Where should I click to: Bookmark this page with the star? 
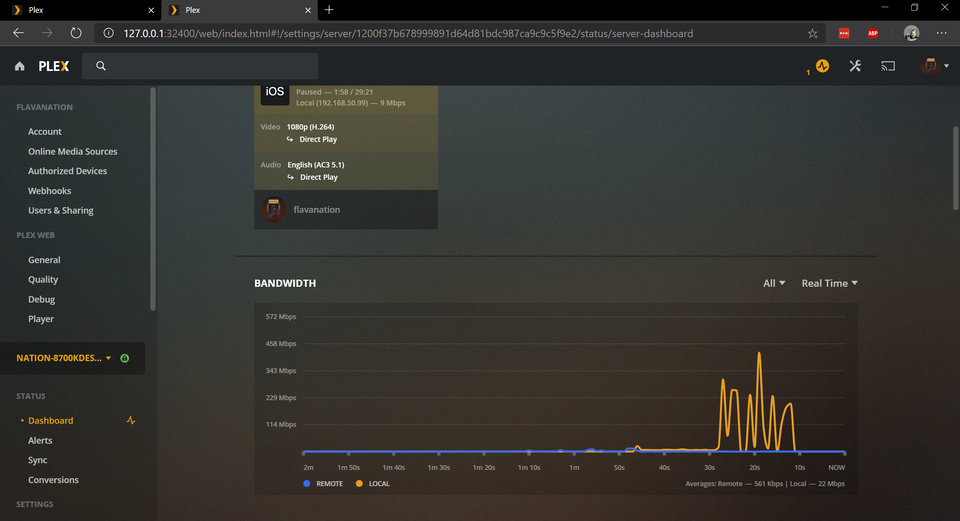pos(812,34)
